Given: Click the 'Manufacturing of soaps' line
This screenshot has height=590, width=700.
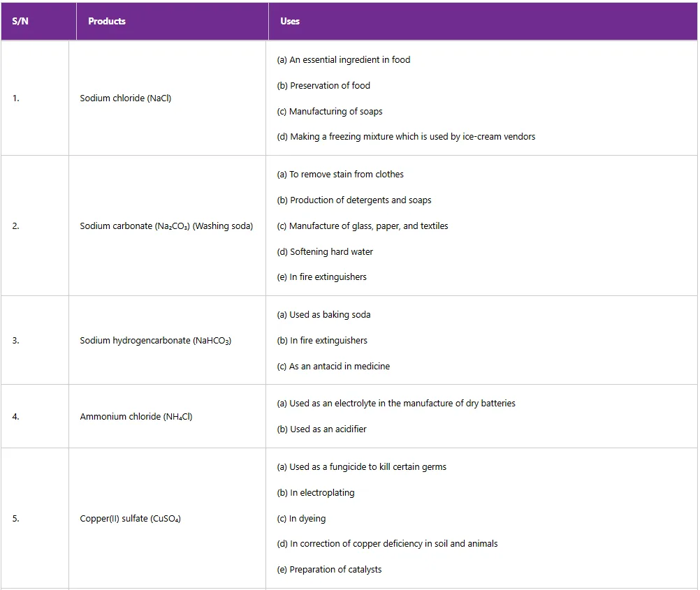Looking at the screenshot, I should point(330,112).
